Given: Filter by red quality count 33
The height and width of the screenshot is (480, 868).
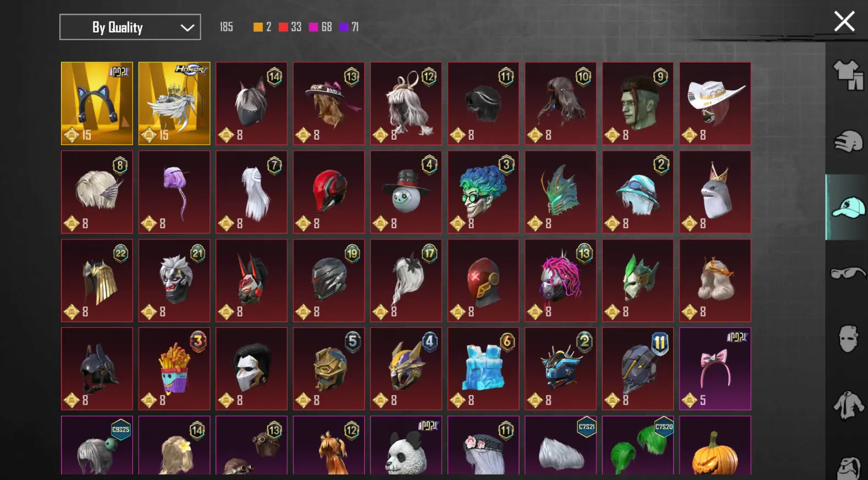Looking at the screenshot, I should [290, 27].
